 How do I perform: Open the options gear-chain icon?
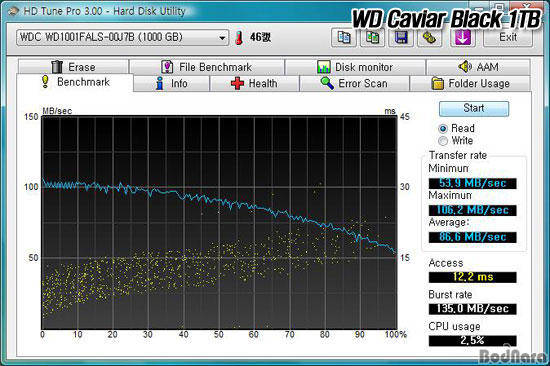(429, 37)
